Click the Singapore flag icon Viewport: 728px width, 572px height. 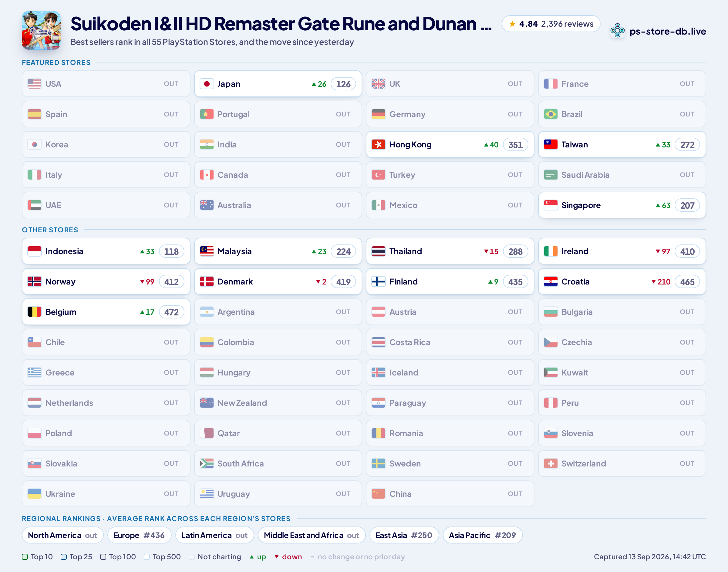[x=551, y=205]
